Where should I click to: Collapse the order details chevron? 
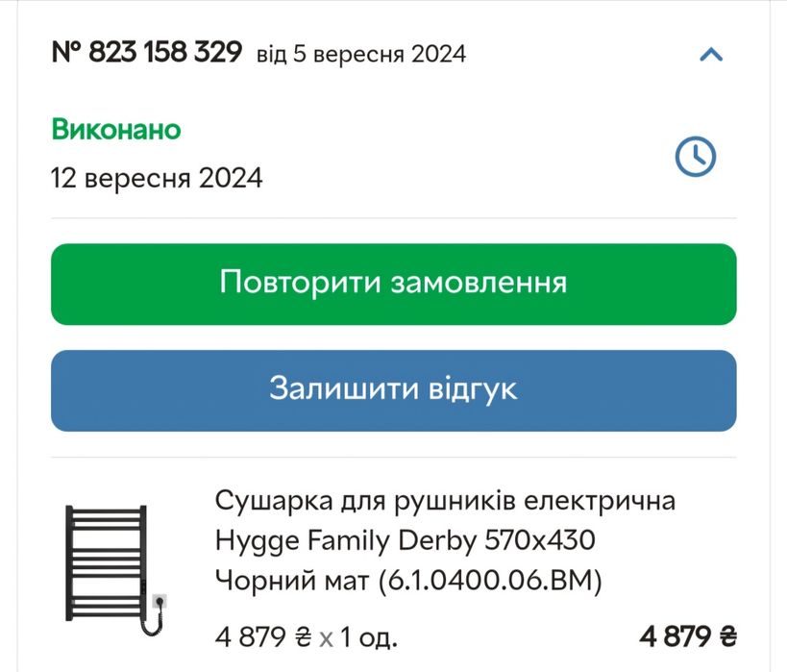pyautogui.click(x=711, y=55)
